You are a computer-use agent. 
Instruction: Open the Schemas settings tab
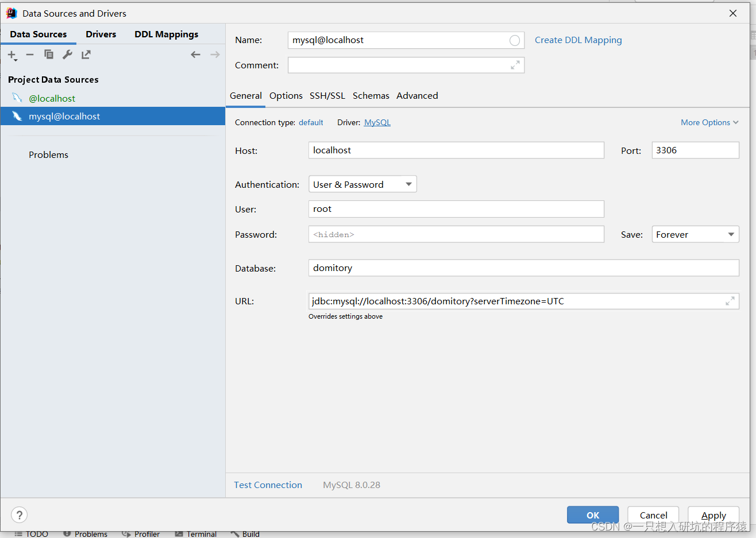[x=371, y=96]
